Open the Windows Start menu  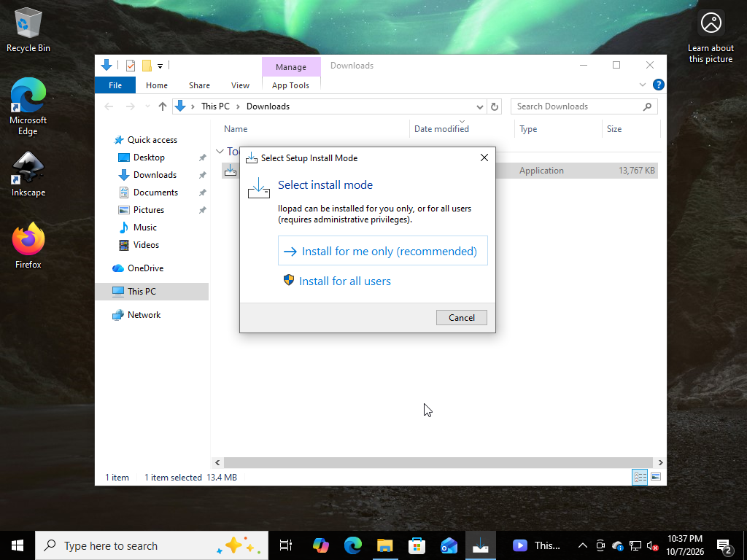[x=18, y=545]
